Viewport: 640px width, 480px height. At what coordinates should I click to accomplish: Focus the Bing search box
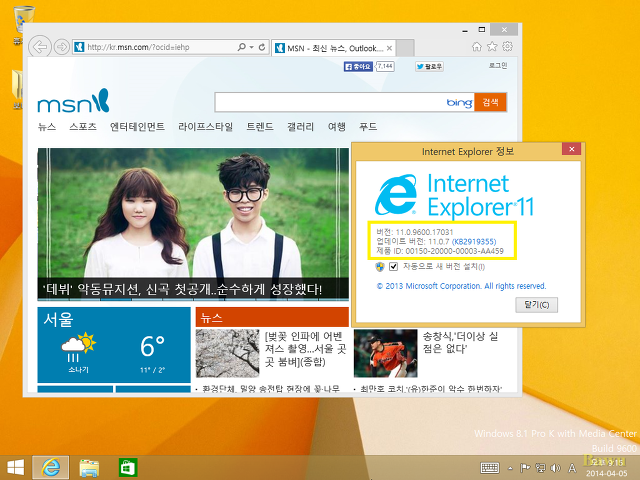[331, 102]
